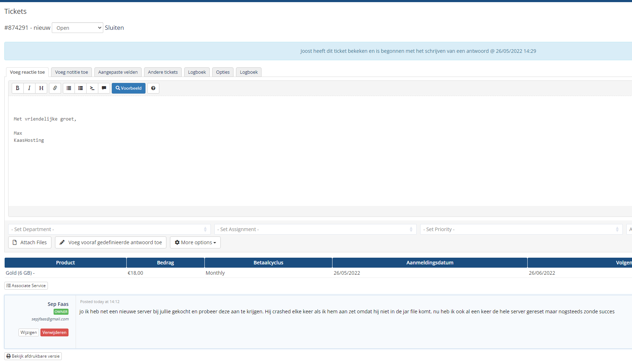Screen dimensions: 632x364
Task: Open the Andere tickets tab
Action: (x=163, y=72)
